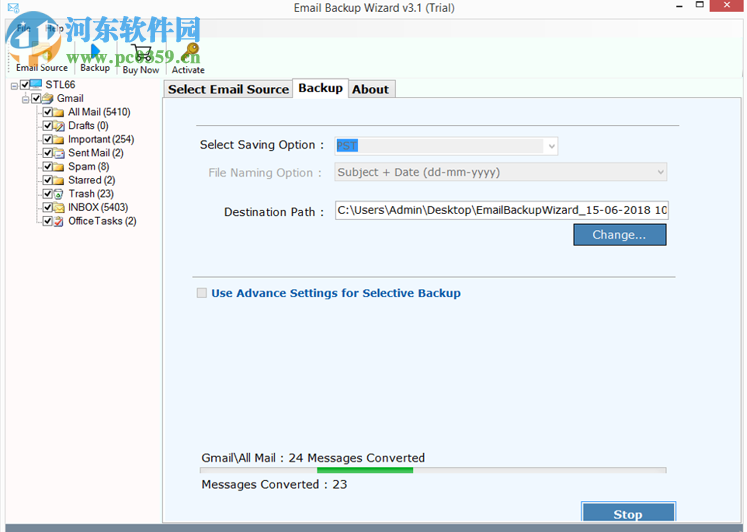This screenshot has height=532, width=747.
Task: Click the Stop button
Action: pos(628,513)
